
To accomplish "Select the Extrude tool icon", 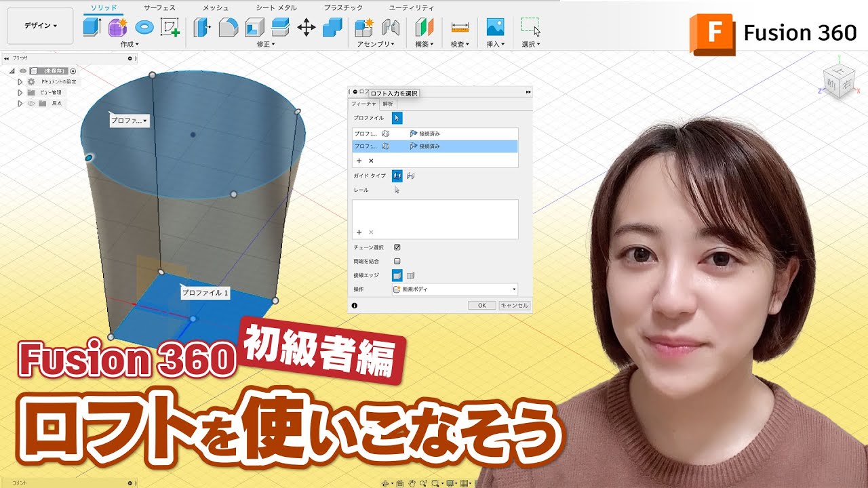I will click(92, 27).
